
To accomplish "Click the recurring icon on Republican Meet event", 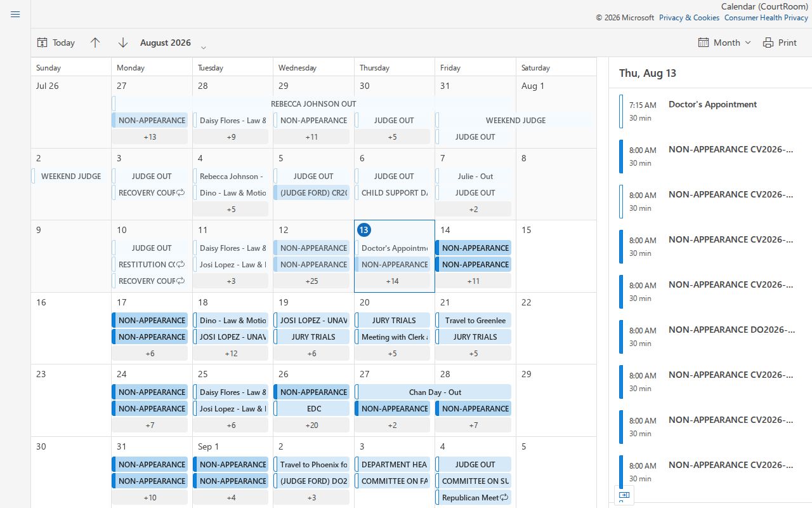I will coord(504,498).
